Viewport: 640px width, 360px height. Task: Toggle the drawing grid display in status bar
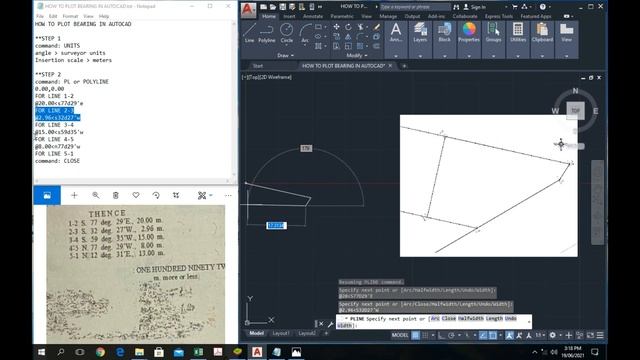tap(415, 335)
